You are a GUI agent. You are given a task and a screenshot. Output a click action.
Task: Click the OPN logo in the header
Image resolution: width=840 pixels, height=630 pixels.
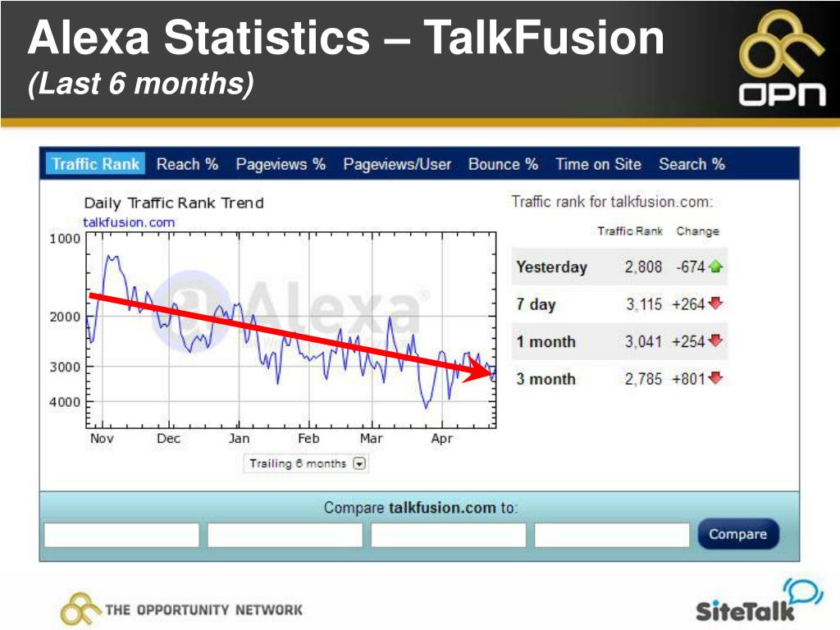coord(783,58)
